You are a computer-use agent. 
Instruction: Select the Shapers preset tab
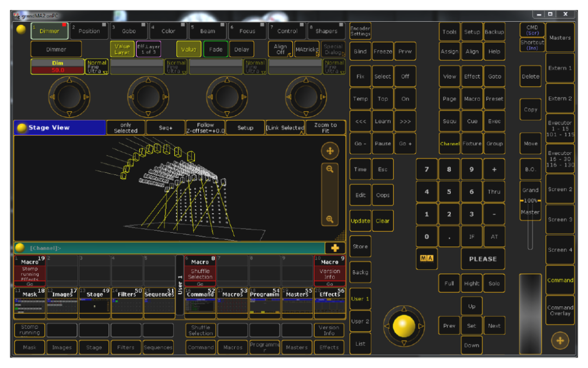click(326, 31)
